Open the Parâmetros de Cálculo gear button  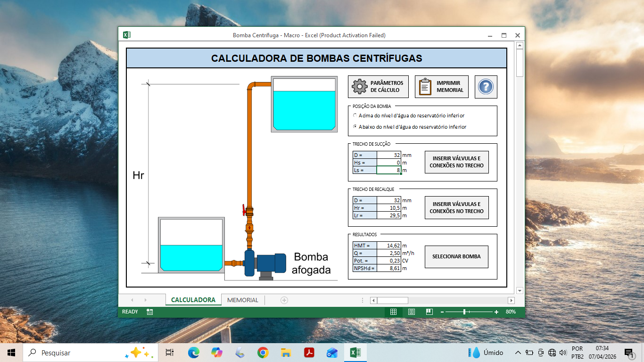point(378,87)
